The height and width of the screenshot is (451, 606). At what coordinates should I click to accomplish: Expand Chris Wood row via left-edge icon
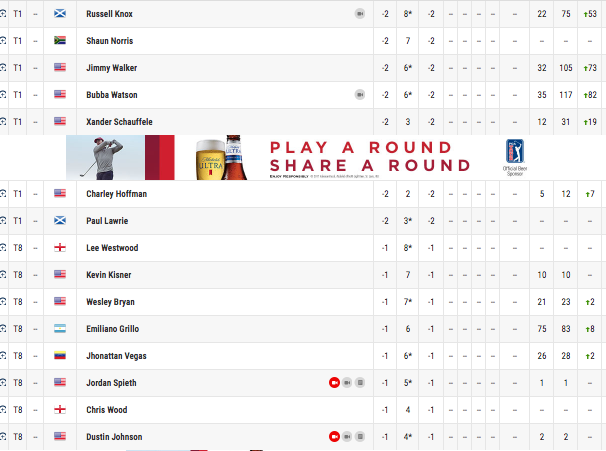(x=3, y=410)
